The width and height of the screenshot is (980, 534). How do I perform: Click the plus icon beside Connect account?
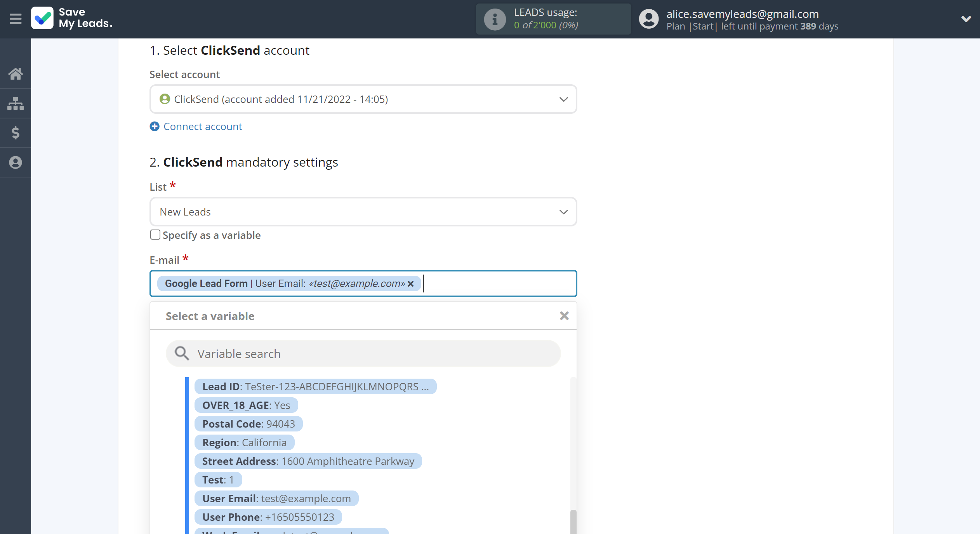coord(155,126)
